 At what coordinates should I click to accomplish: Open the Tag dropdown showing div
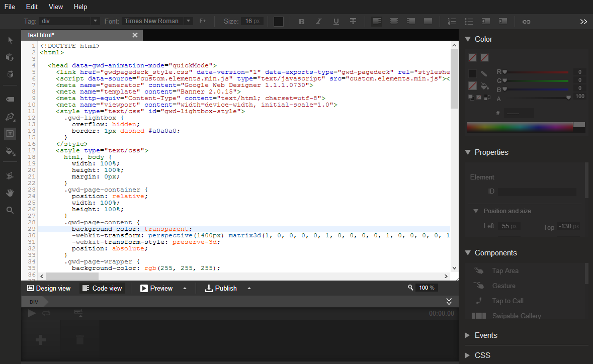69,21
